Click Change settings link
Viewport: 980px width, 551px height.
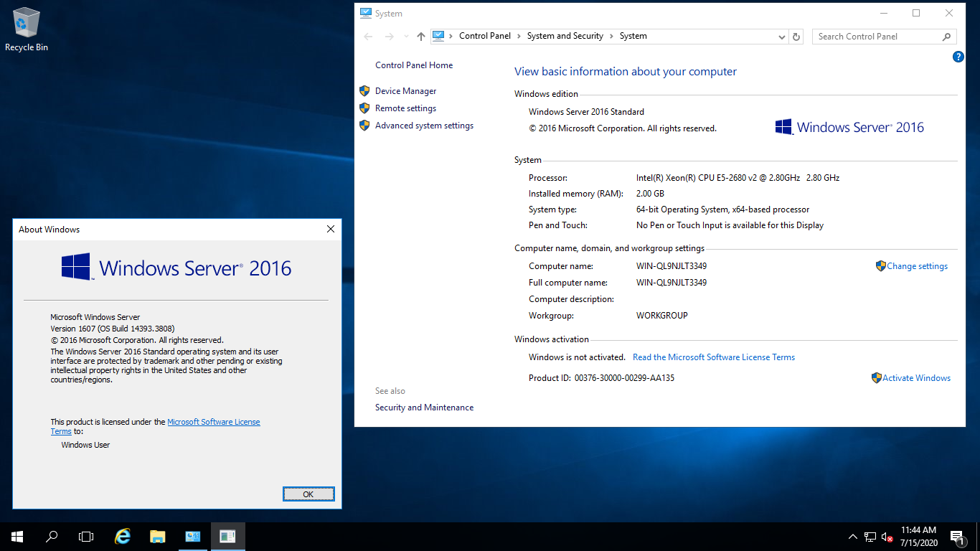point(917,266)
